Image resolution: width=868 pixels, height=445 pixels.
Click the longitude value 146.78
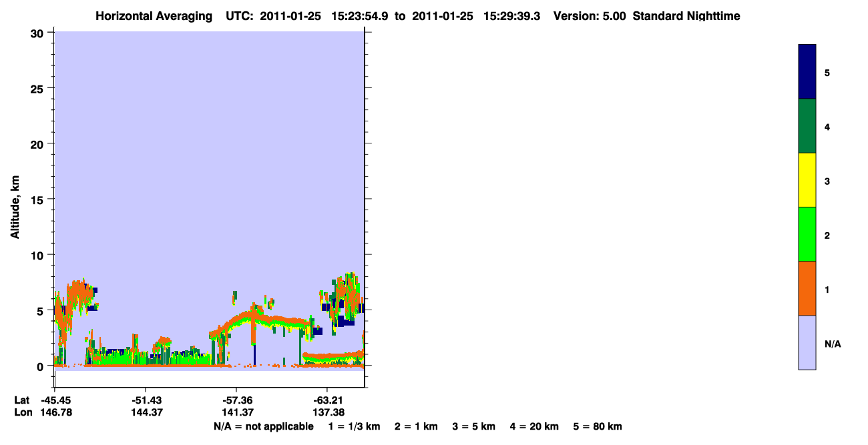(57, 412)
